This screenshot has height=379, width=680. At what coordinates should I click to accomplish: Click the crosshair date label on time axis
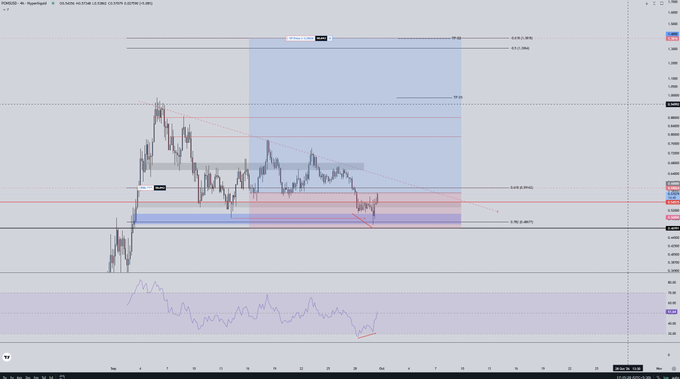pos(628,369)
